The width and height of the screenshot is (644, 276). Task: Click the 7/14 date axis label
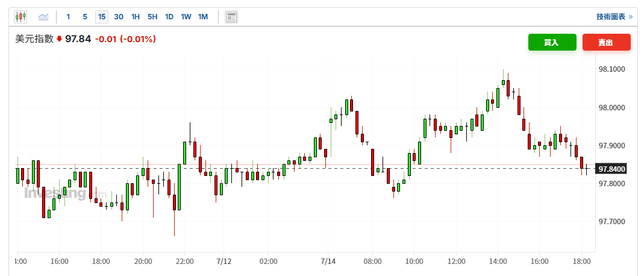[x=328, y=261]
